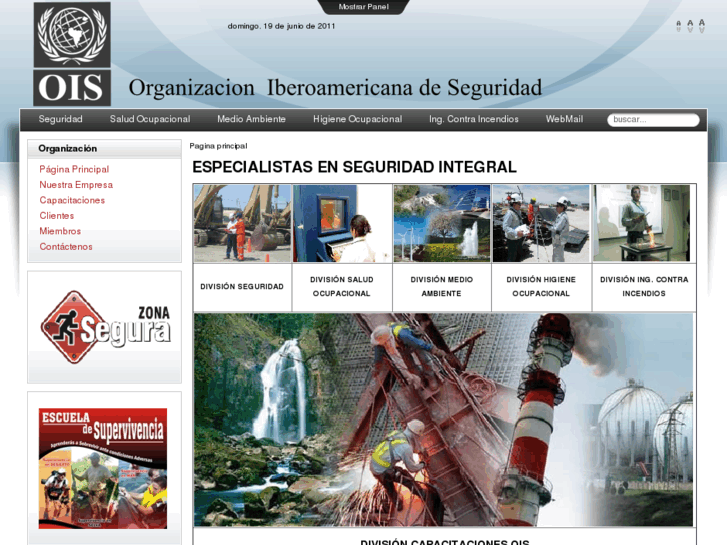Click the date domingo, 19 de junio

tap(281, 26)
